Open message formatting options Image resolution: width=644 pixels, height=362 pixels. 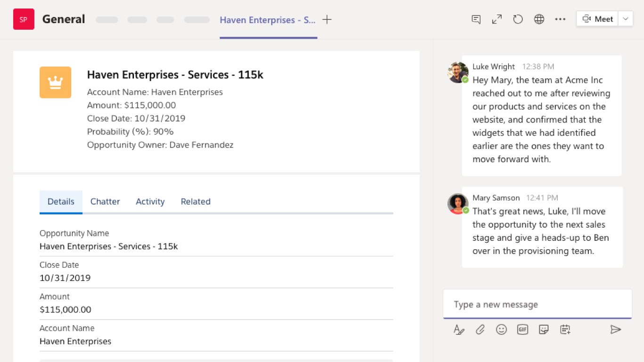click(x=459, y=329)
